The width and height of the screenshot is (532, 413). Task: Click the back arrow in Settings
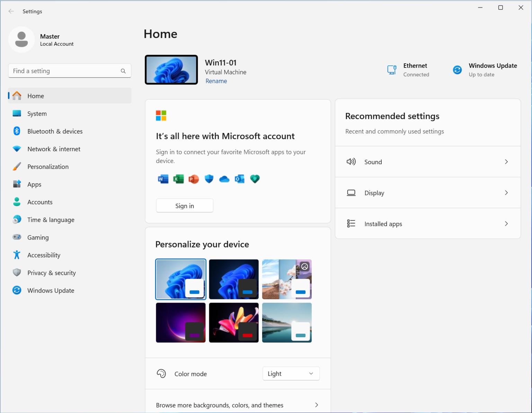(x=11, y=11)
